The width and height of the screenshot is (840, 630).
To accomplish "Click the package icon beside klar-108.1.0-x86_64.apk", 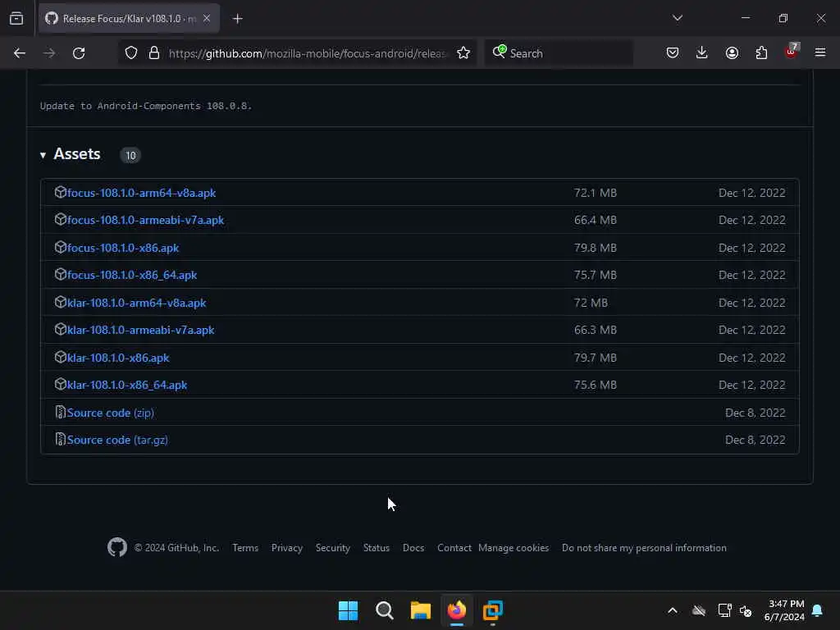I will (x=61, y=384).
